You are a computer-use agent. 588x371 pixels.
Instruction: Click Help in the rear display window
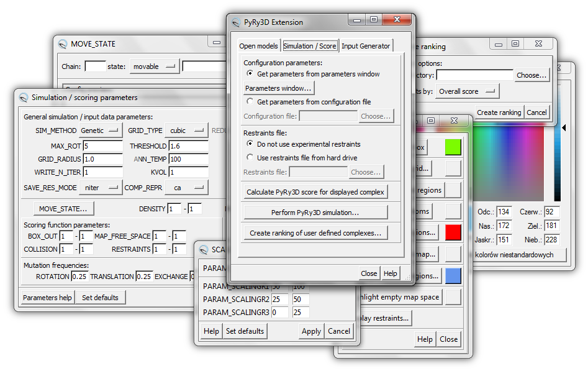(425, 339)
